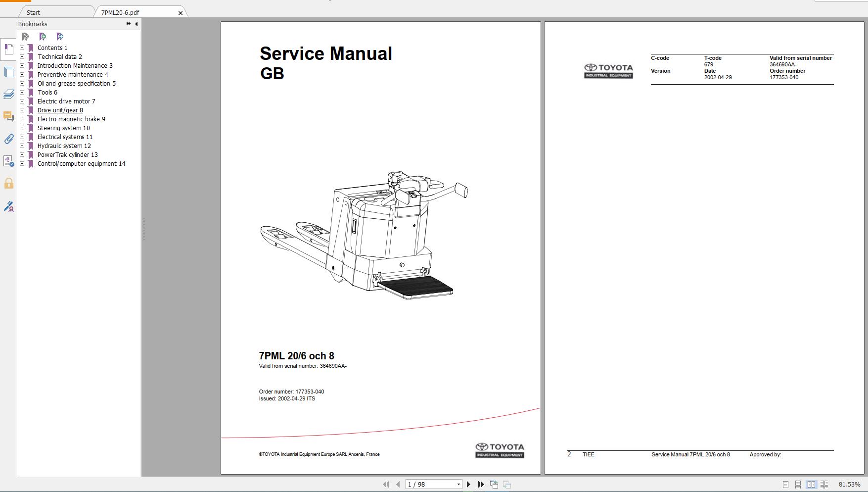Click the delete bookmark icon
This screenshot has height=492, width=868.
point(25,37)
